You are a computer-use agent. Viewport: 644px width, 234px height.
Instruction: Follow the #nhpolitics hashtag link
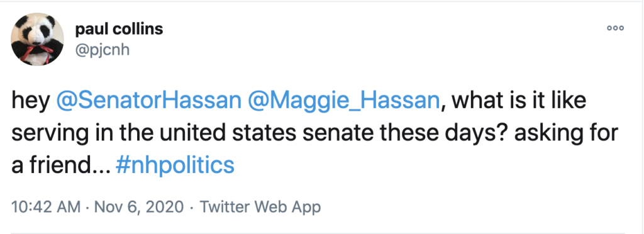pos(175,165)
